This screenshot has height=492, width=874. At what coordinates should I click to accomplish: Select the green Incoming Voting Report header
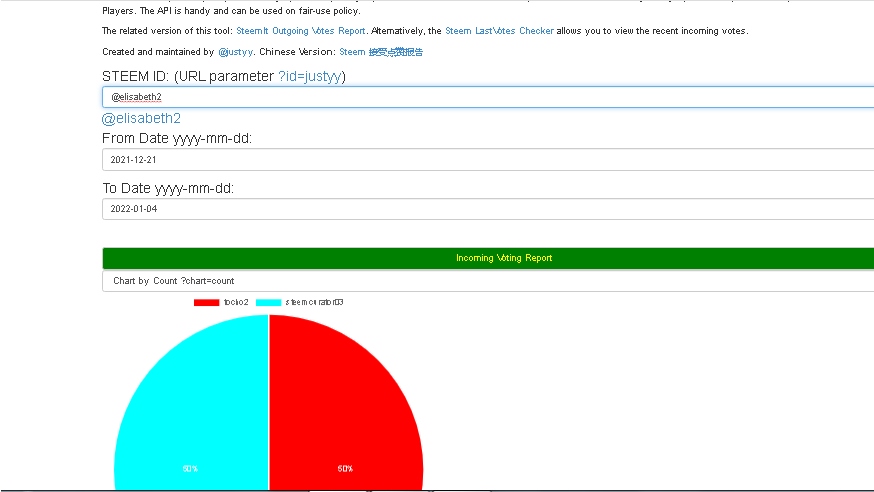pyautogui.click(x=488, y=258)
